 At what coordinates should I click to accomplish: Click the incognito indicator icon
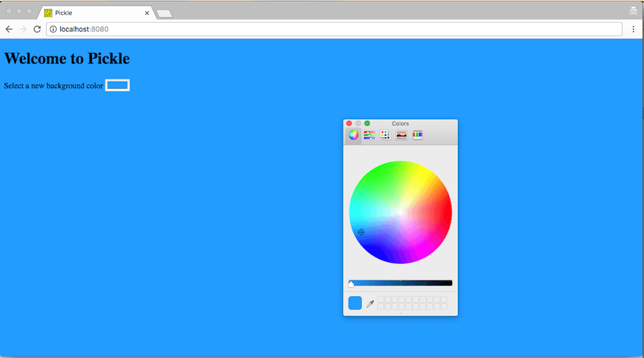633,11
